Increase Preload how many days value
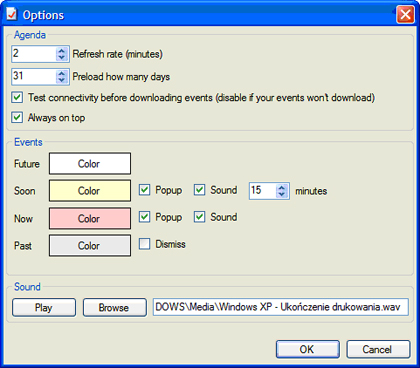This screenshot has height=368, width=420. pyautogui.click(x=62, y=73)
